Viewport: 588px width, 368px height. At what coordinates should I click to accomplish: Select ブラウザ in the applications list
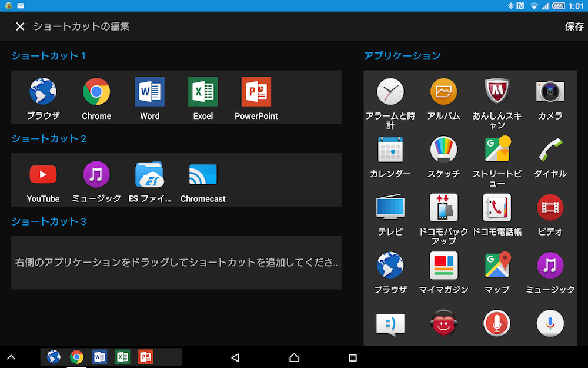(390, 265)
